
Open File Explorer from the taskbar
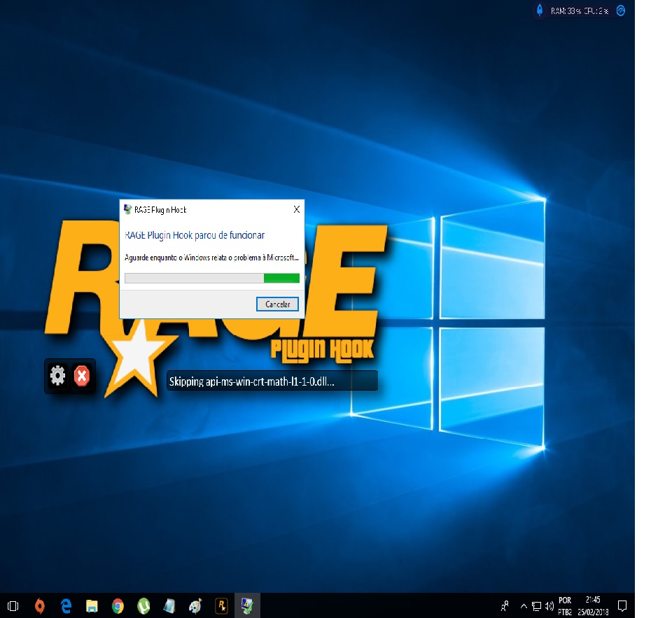coord(92,605)
